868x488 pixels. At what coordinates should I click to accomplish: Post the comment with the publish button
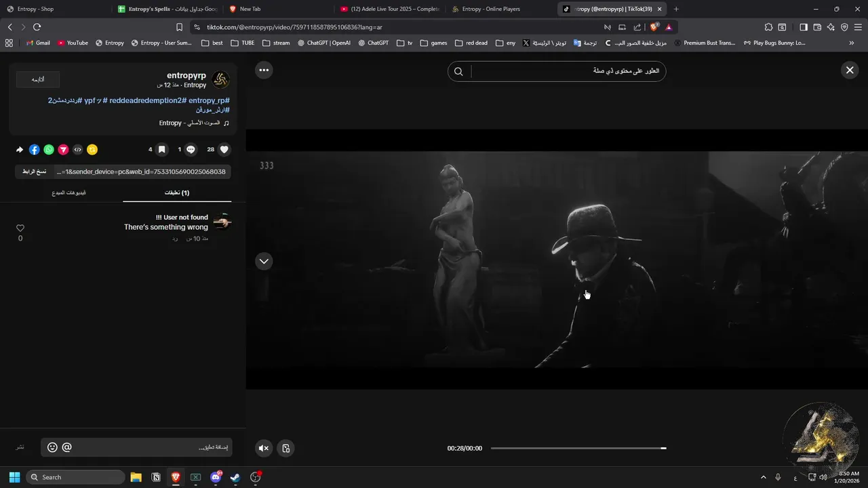(x=20, y=447)
